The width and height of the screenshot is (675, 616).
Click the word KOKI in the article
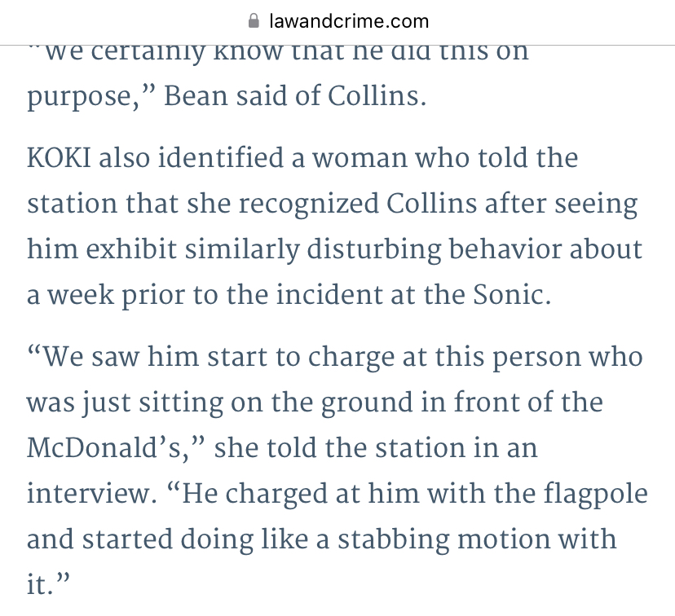(59, 157)
